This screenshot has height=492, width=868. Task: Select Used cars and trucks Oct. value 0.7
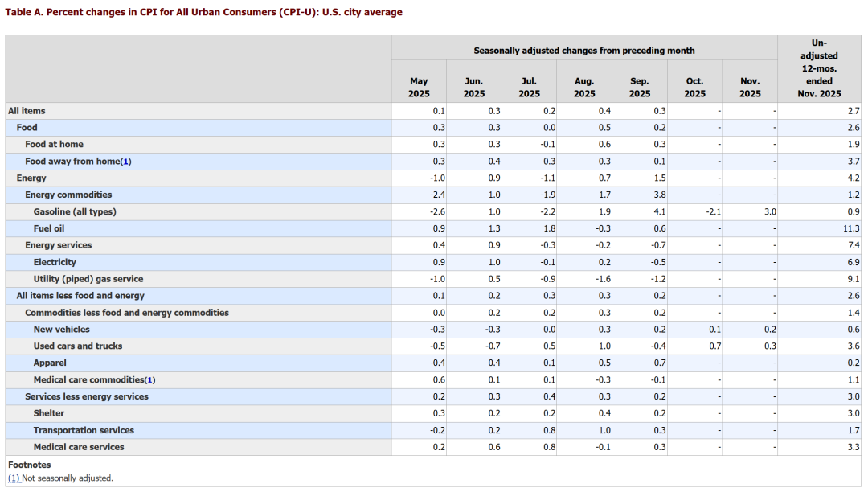pyautogui.click(x=714, y=346)
